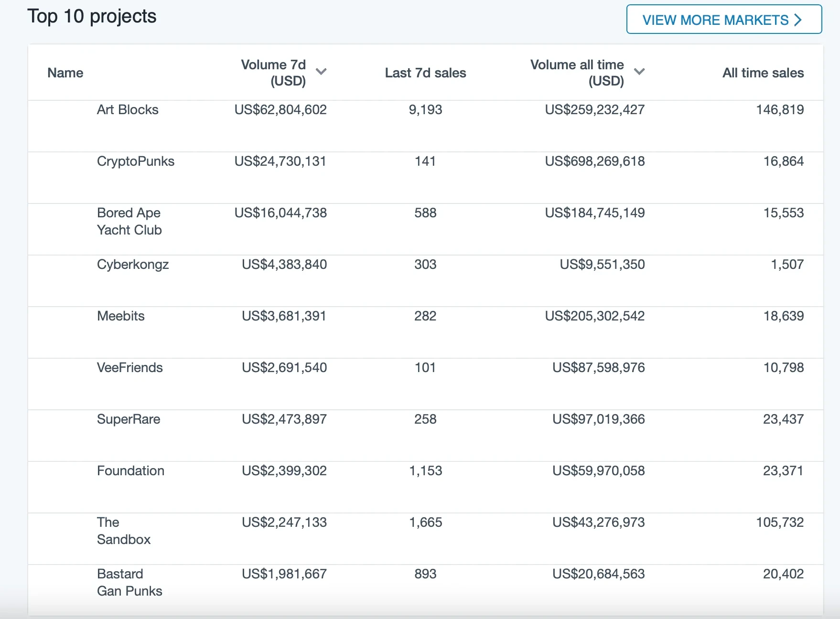Click SuperRare 258 weekly sales value

tap(425, 419)
